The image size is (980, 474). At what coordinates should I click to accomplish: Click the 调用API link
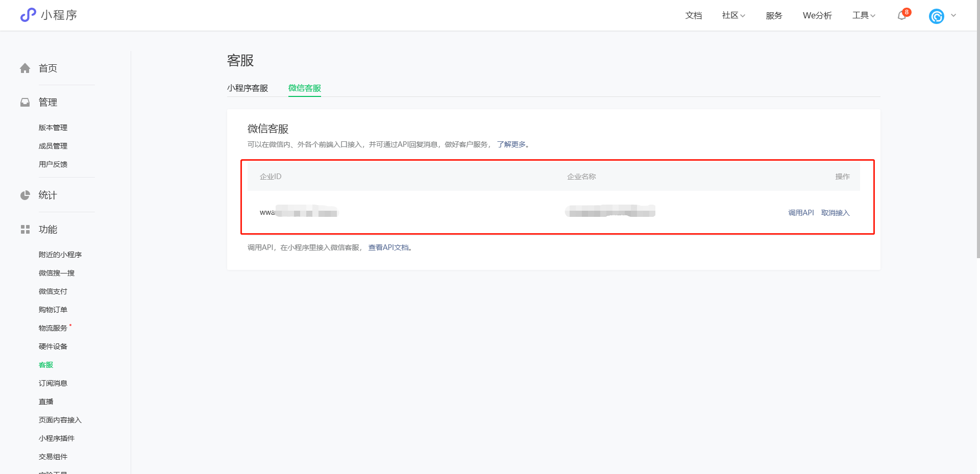point(801,213)
